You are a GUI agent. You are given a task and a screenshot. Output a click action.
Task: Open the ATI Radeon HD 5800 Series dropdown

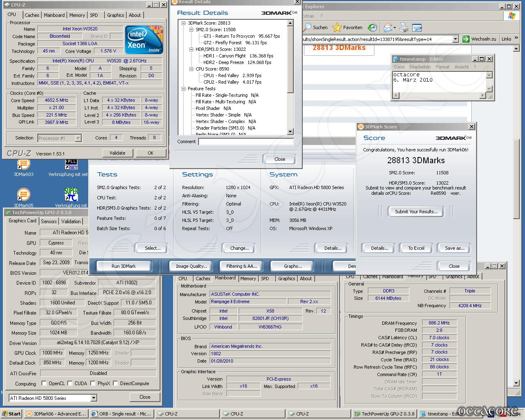click(94, 398)
